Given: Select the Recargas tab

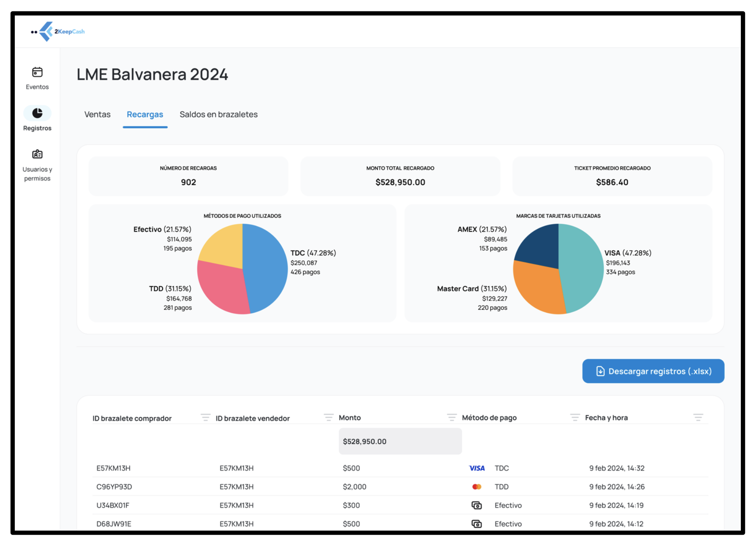Looking at the screenshot, I should click(x=145, y=114).
